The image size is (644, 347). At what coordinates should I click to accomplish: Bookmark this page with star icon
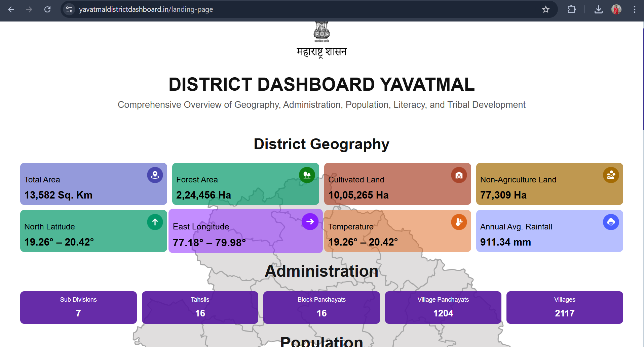[x=546, y=9]
